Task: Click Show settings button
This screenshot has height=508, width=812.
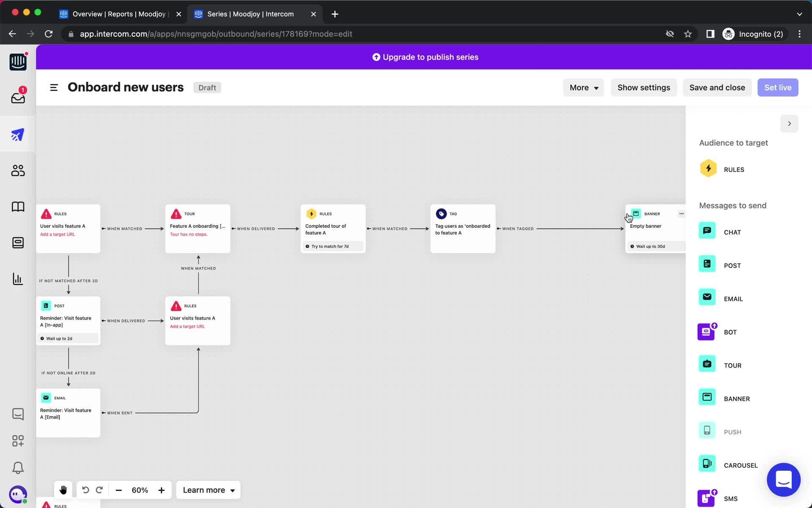Action: pos(644,87)
